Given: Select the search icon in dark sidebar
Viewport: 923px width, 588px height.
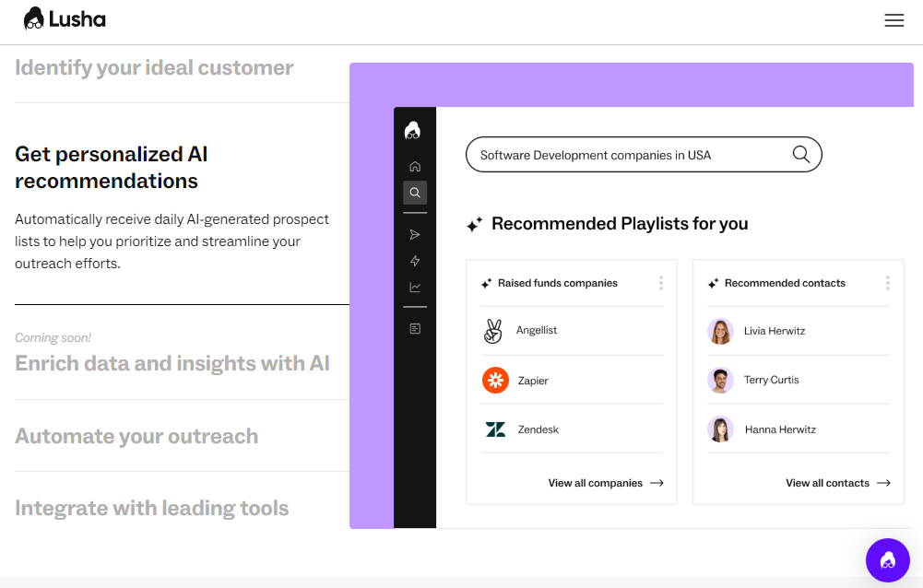Looking at the screenshot, I should (415, 193).
